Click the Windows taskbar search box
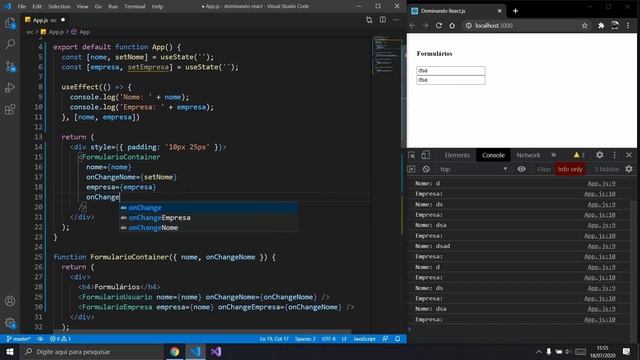640x360 pixels. pyautogui.click(x=91, y=351)
